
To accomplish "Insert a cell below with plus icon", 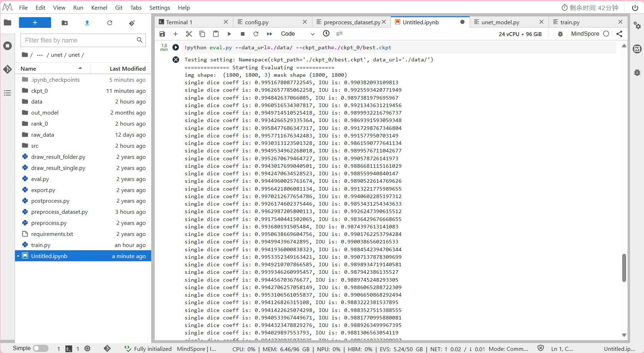I will pyautogui.click(x=175, y=34).
